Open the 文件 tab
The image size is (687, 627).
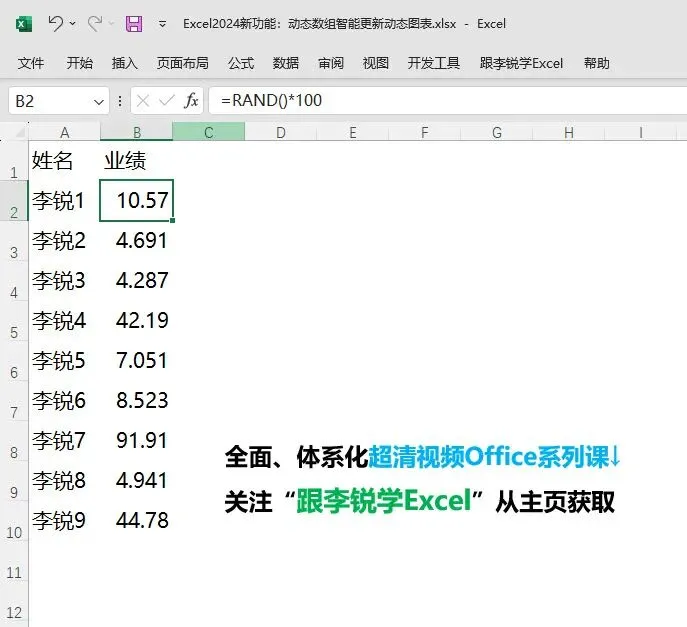click(x=31, y=63)
